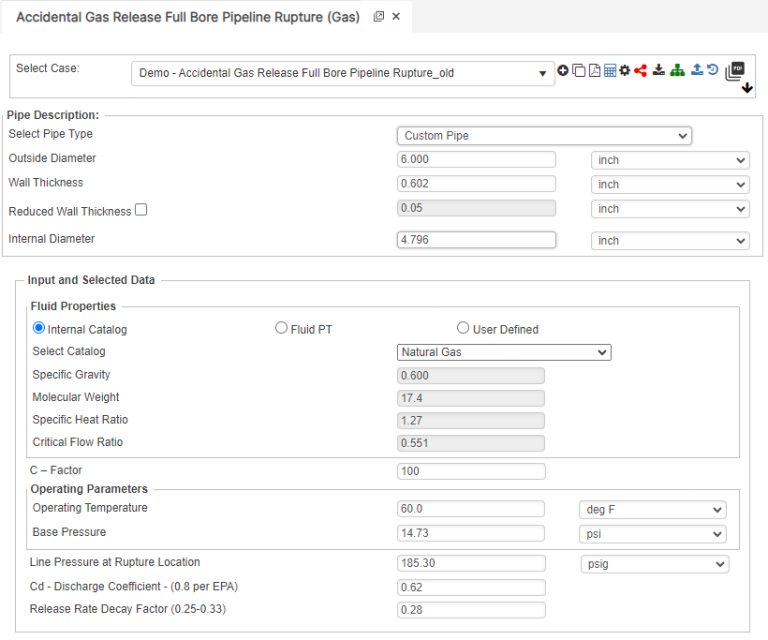Screen dimensions: 768x640
Task: Switch to the Accidental Gas Release tab
Action: tap(188, 17)
